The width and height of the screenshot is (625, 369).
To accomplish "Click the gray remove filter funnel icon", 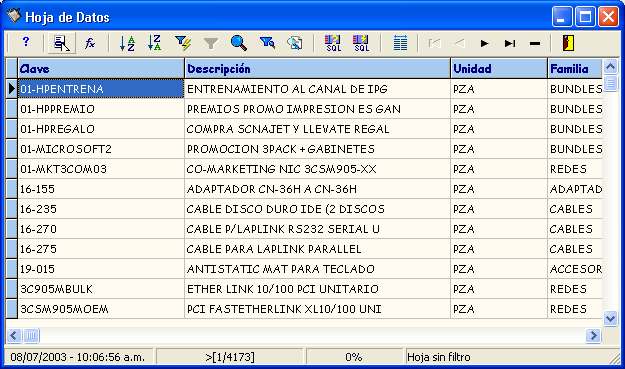I will [210, 43].
